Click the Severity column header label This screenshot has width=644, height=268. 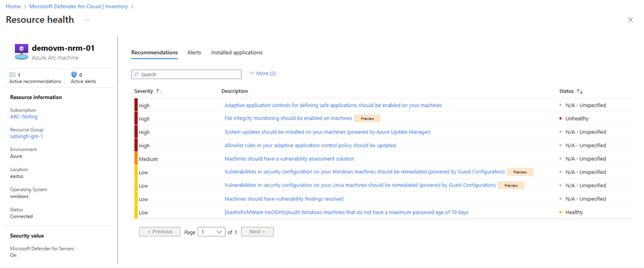[x=143, y=91]
